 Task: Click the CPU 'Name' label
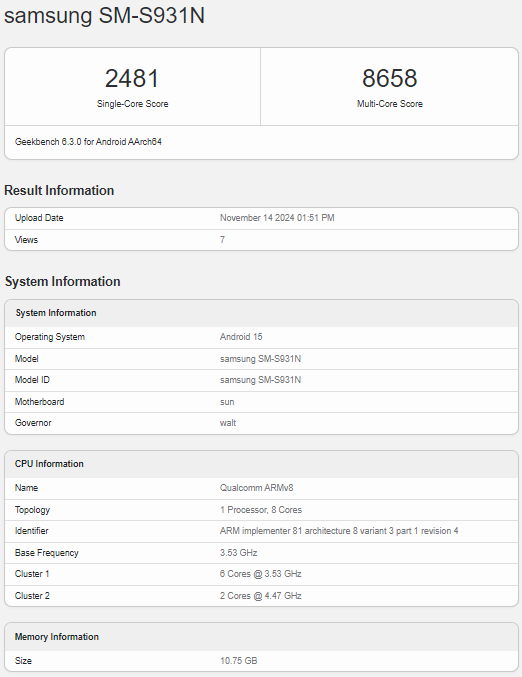26,488
